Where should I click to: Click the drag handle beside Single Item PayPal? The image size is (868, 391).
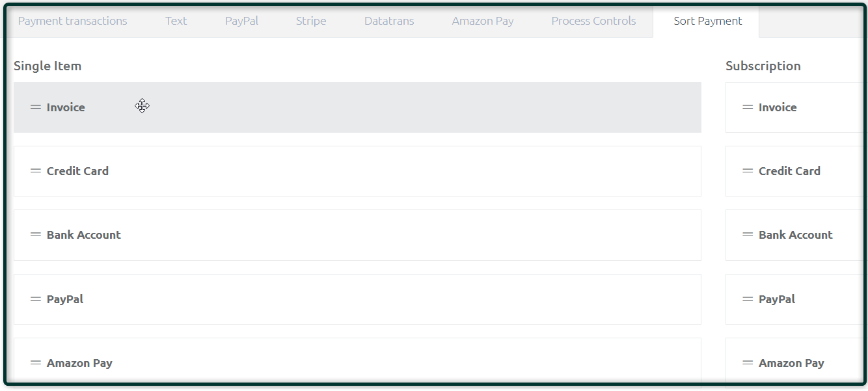36,299
